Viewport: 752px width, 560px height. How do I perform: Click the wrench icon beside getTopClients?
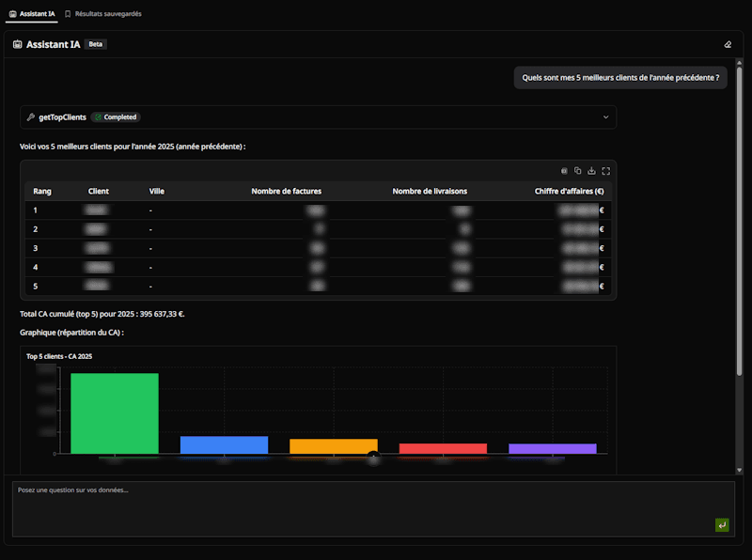click(31, 117)
